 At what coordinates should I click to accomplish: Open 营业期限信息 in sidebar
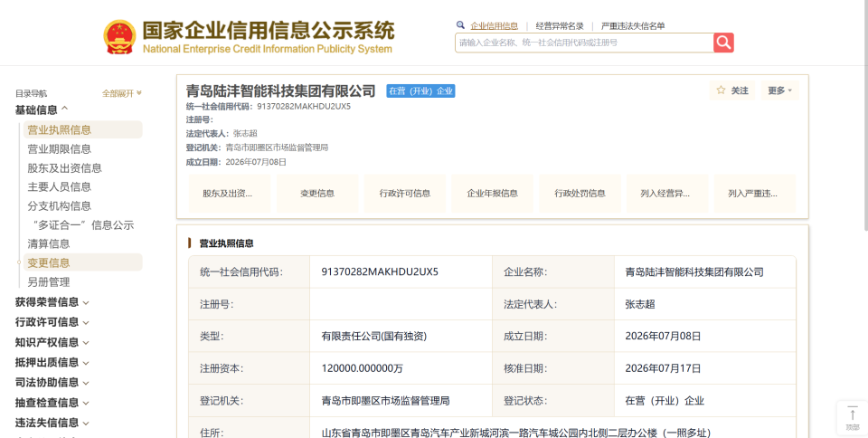pyautogui.click(x=60, y=149)
